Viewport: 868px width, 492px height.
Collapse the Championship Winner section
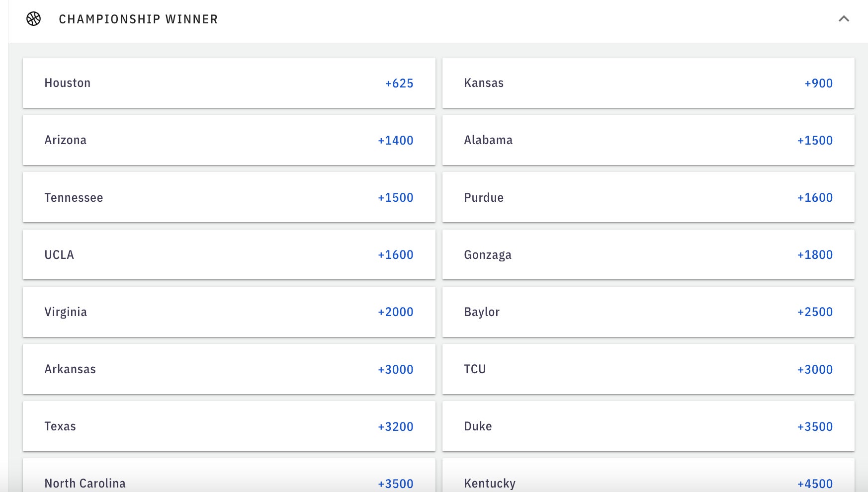[843, 19]
